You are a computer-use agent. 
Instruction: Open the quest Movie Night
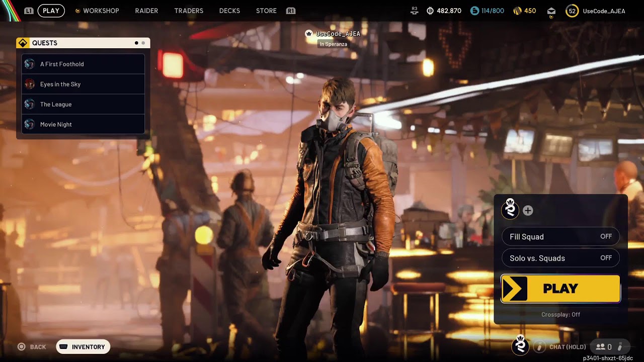[83, 124]
